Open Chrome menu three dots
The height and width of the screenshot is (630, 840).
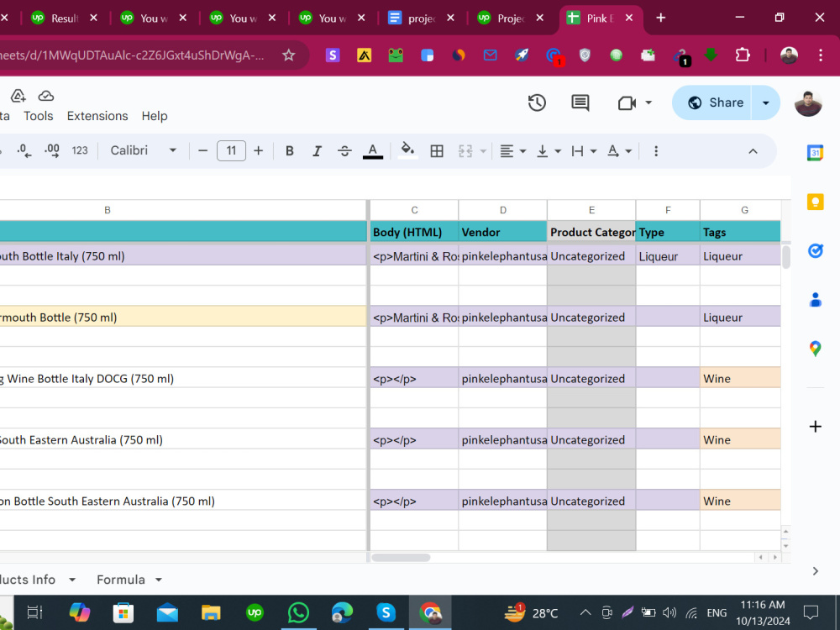tap(820, 55)
